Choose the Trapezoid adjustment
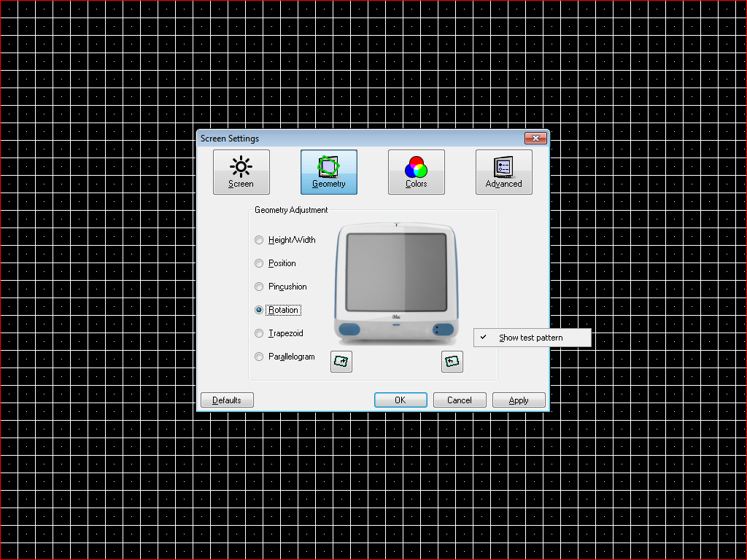The height and width of the screenshot is (560, 747). point(279,333)
